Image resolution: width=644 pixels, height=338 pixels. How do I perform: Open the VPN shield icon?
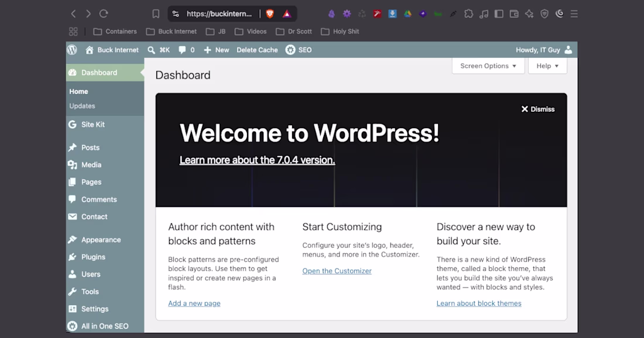(544, 14)
